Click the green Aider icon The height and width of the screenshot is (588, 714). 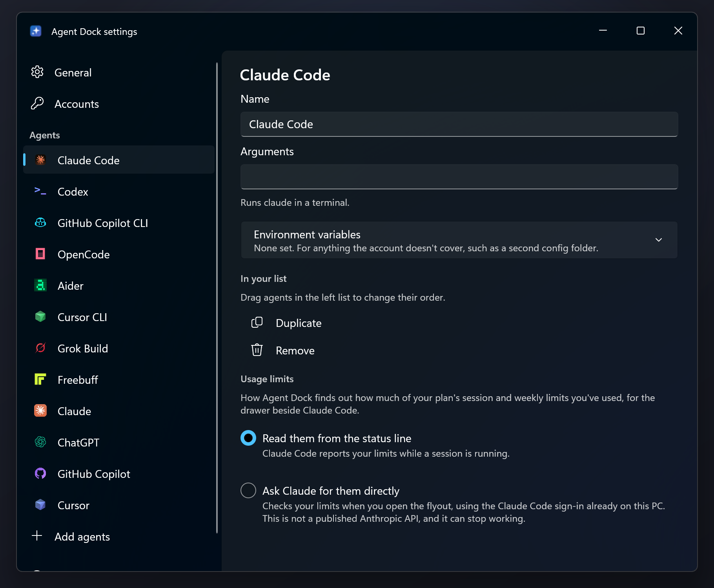click(40, 285)
